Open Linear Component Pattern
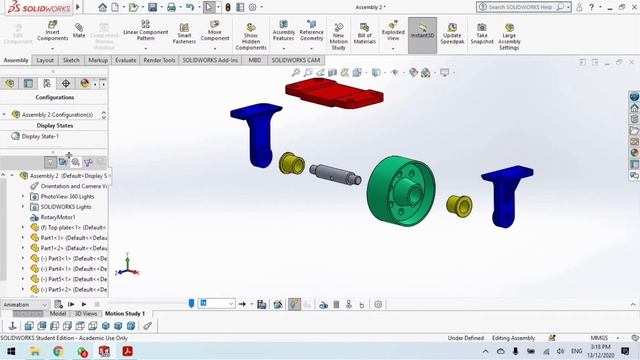This screenshot has width=640, height=360. click(145, 31)
